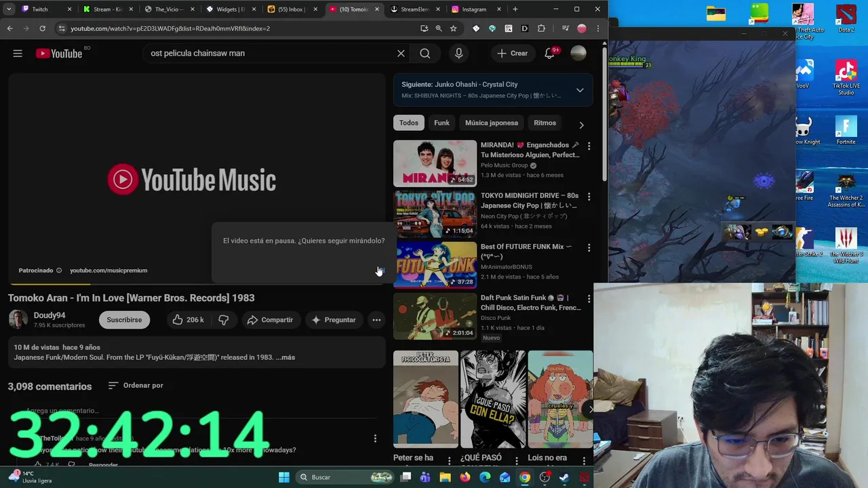This screenshot has height=488, width=868.
Task: Show more filter chips with the arrow
Action: click(x=581, y=125)
